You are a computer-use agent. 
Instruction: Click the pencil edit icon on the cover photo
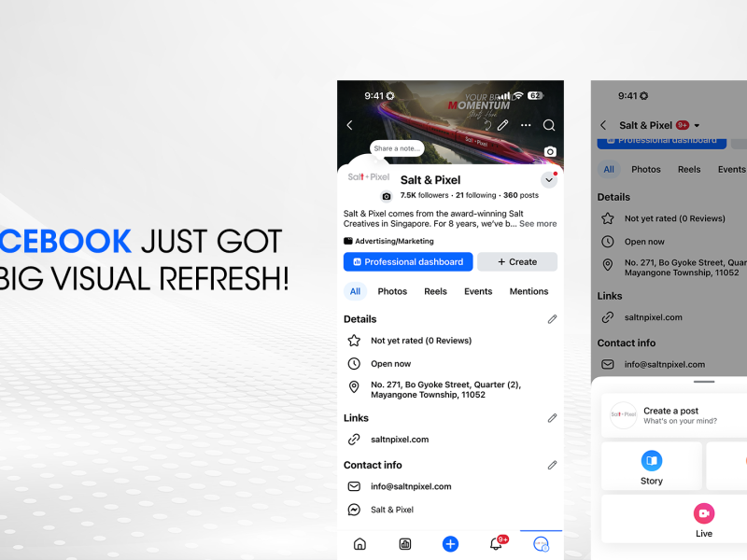pyautogui.click(x=502, y=125)
